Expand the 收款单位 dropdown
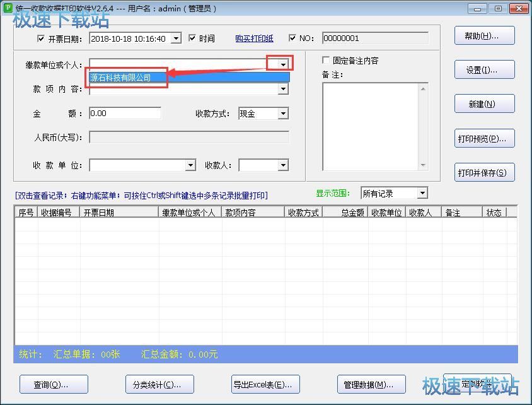This screenshot has height=405, width=532. pos(190,165)
